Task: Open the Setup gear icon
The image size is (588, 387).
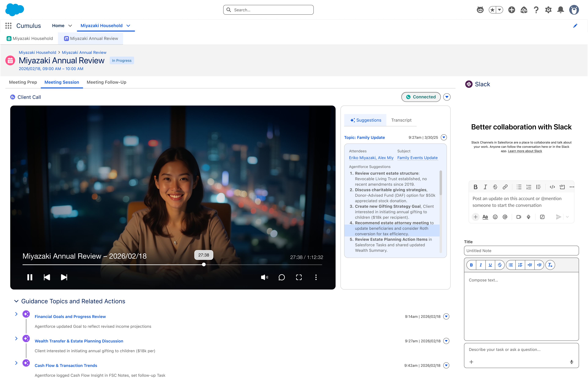Action: (x=548, y=10)
